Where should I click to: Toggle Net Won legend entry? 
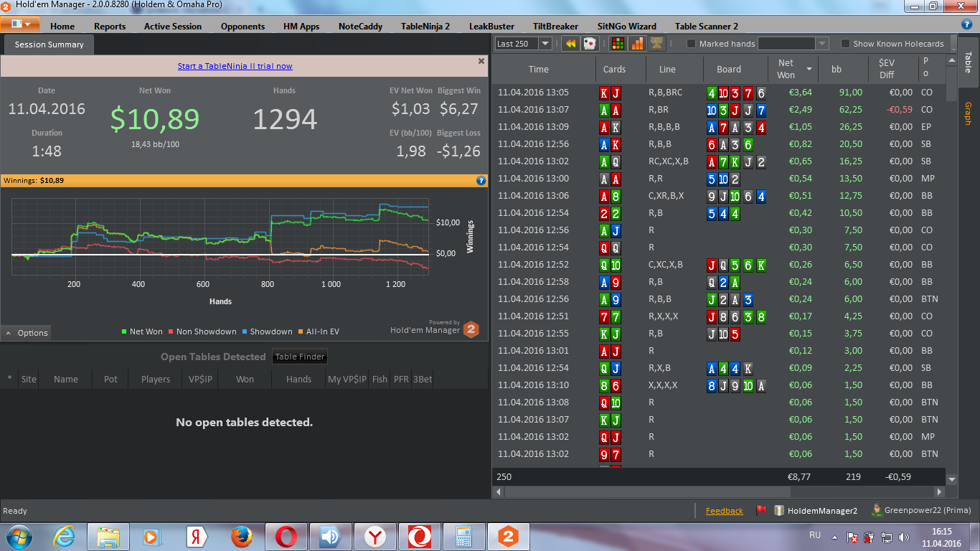coord(142,331)
